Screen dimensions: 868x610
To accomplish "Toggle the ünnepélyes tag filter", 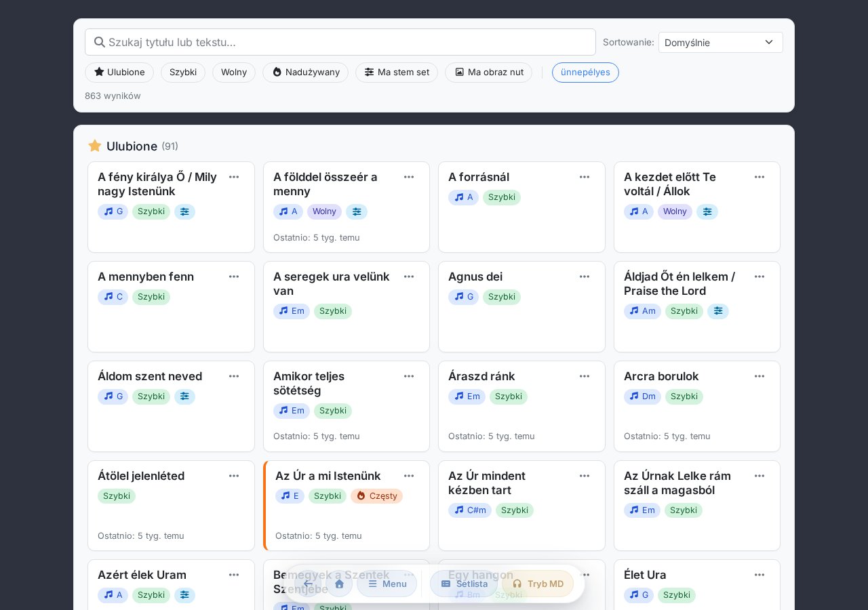I will tap(585, 73).
